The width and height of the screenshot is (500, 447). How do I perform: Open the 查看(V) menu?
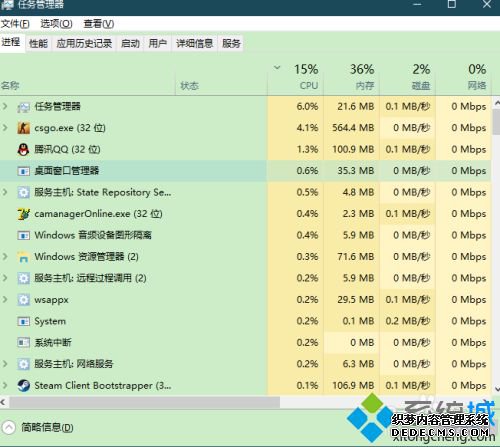coord(99,24)
